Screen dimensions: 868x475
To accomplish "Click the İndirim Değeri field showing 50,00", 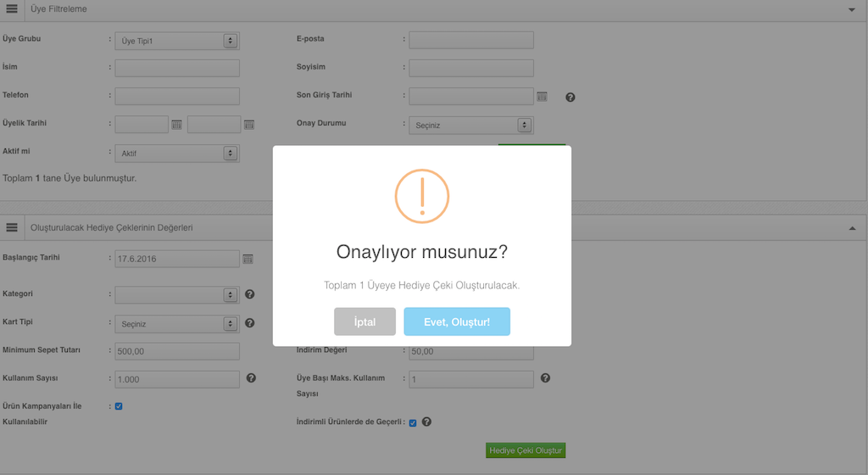I will pos(471,351).
